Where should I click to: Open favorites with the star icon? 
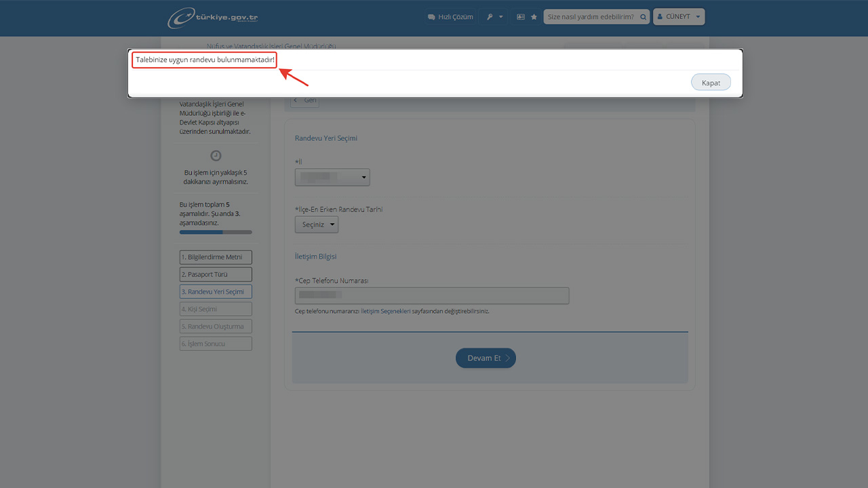point(534,17)
